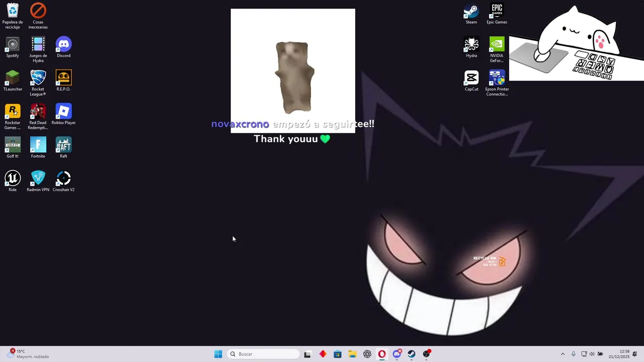Select the R.E.P.O. game icon
The width and height of the screenshot is (644, 362).
(x=63, y=81)
